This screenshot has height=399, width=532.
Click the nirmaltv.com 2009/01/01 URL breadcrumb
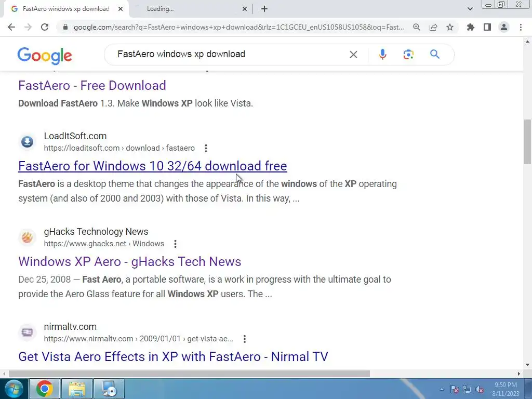(x=138, y=339)
